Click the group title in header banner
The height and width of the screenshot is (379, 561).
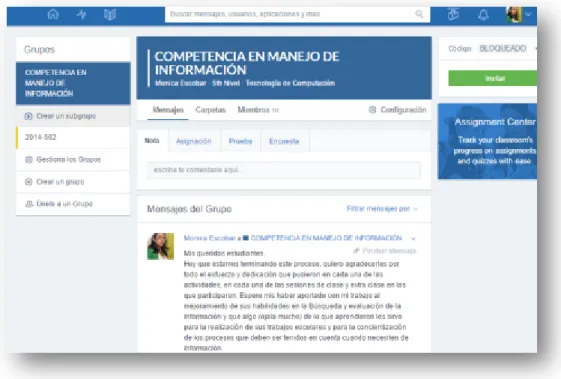coord(247,63)
